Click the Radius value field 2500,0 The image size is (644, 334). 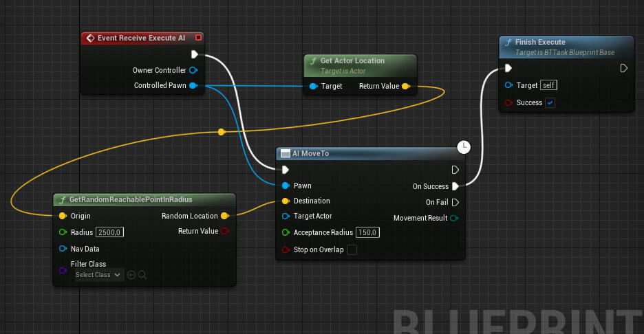(109, 232)
